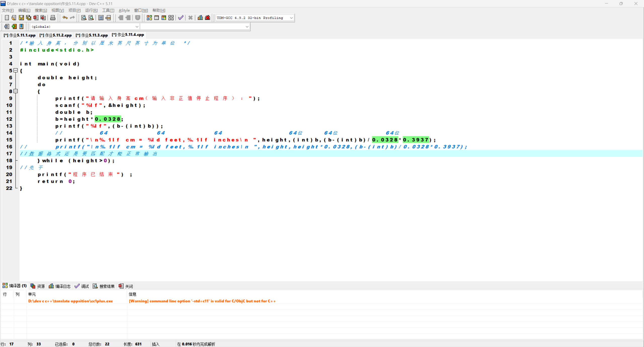This screenshot has width=644, height=347.
Task: Click the 关闭 button in bottom panel
Action: click(x=126, y=286)
